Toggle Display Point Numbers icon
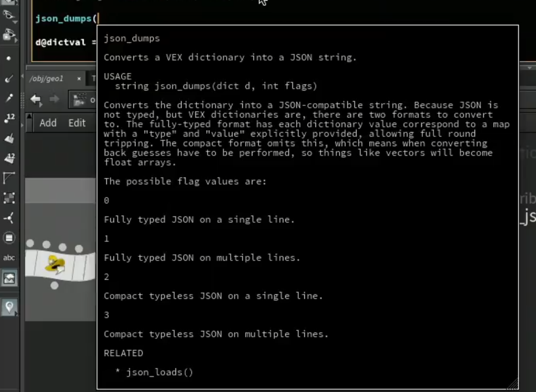The image size is (536, 392). [x=9, y=118]
